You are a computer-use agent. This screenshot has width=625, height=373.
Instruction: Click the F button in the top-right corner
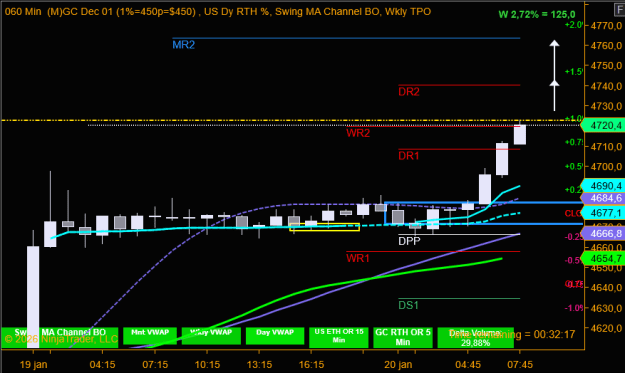pyautogui.click(x=620, y=9)
